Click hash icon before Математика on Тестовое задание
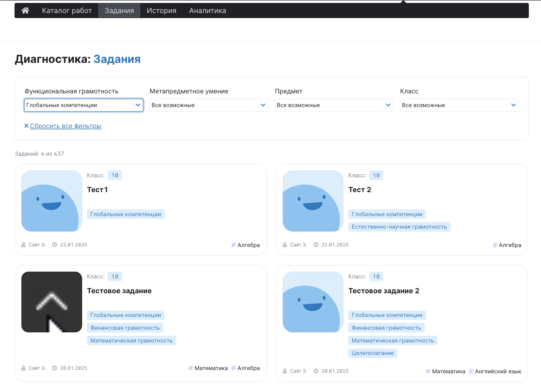Image resolution: width=541 pixels, height=392 pixels. [190, 368]
